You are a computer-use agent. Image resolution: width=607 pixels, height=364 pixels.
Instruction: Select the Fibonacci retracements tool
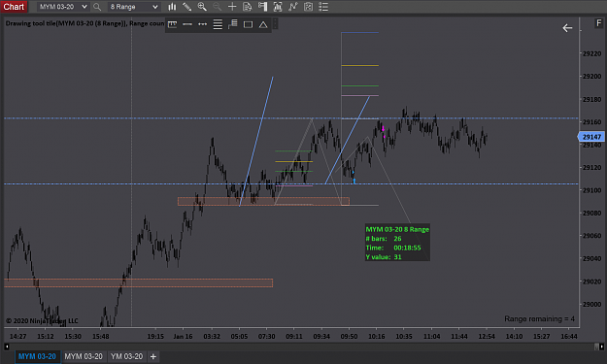point(218,24)
